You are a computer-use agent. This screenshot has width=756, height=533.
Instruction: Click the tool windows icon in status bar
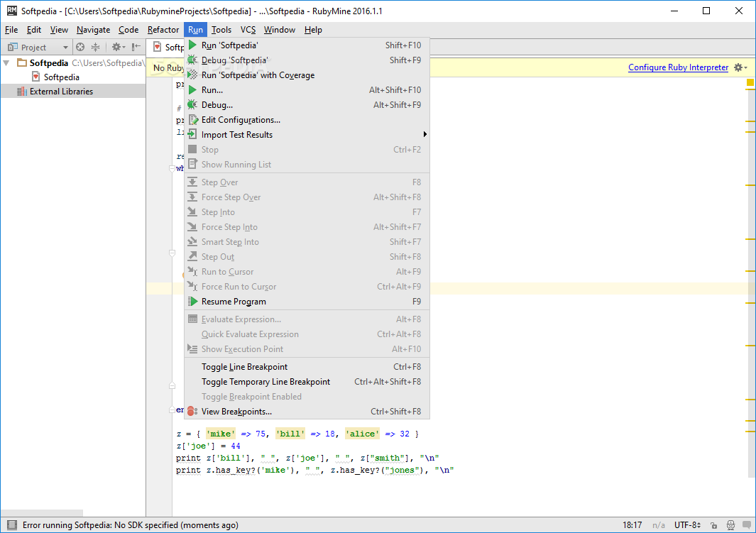tap(12, 524)
